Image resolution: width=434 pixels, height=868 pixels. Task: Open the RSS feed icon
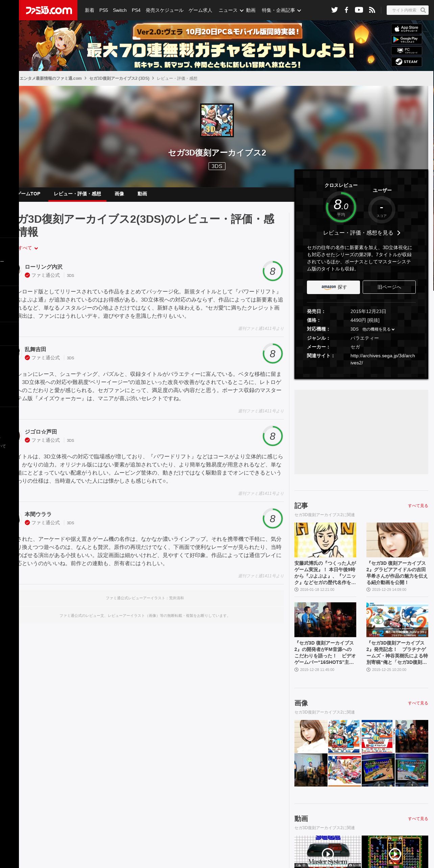coord(372,10)
